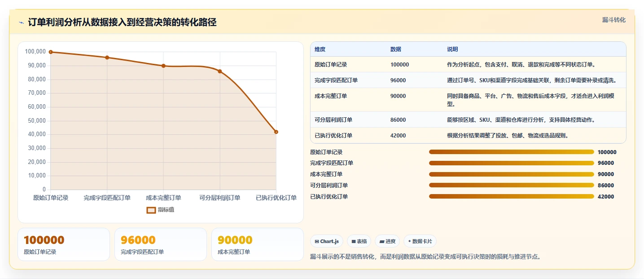The image size is (644, 279).
Task: Click the chart data point for 已执行优化订单
Action: 276,132
